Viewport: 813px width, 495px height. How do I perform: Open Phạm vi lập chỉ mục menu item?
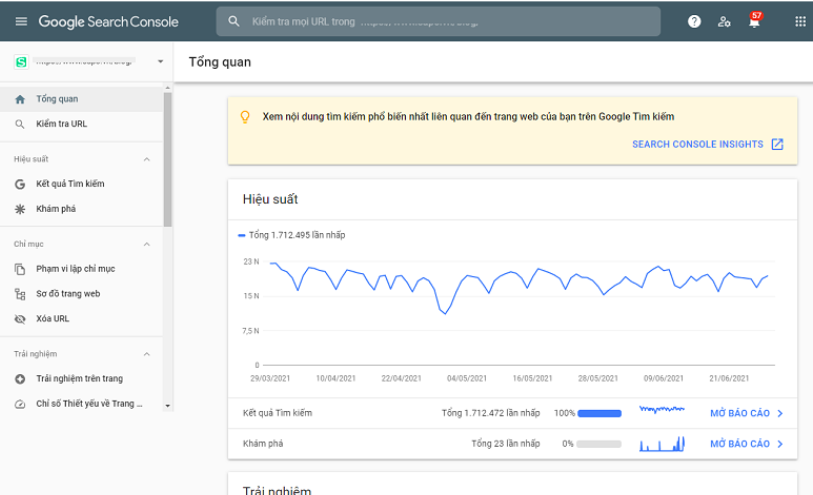pos(81,269)
